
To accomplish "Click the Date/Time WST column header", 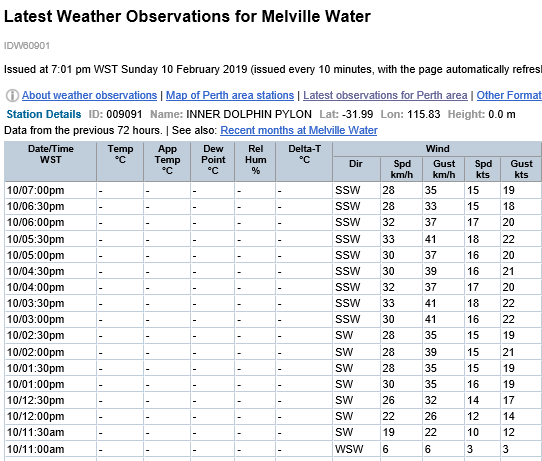I will tap(50, 161).
